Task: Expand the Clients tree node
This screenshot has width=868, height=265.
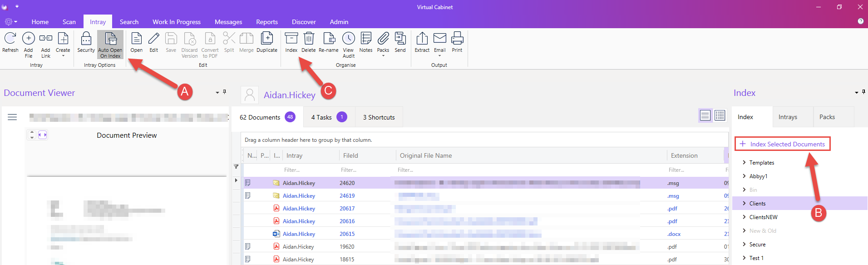Action: point(744,203)
